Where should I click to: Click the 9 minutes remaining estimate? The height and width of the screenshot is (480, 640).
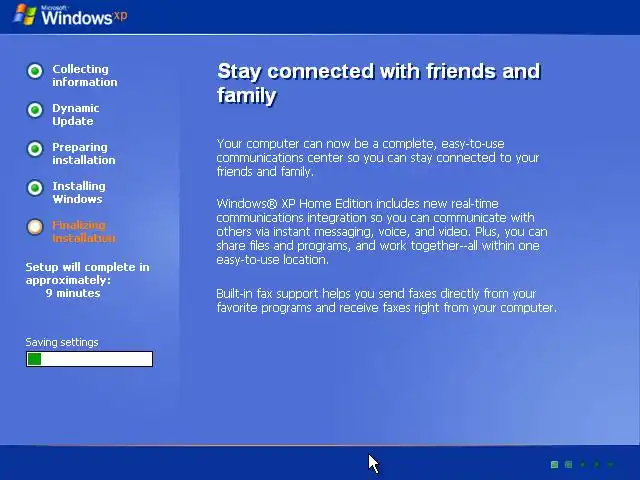[73, 293]
